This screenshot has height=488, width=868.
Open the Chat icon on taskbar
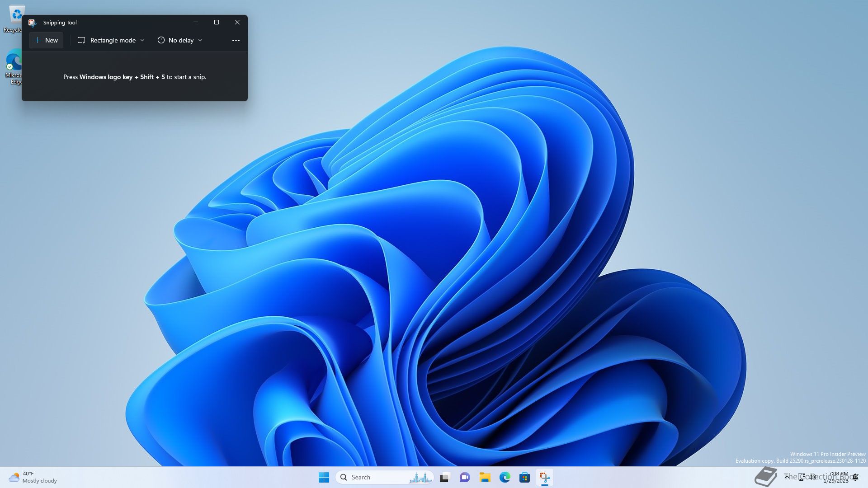[465, 477]
